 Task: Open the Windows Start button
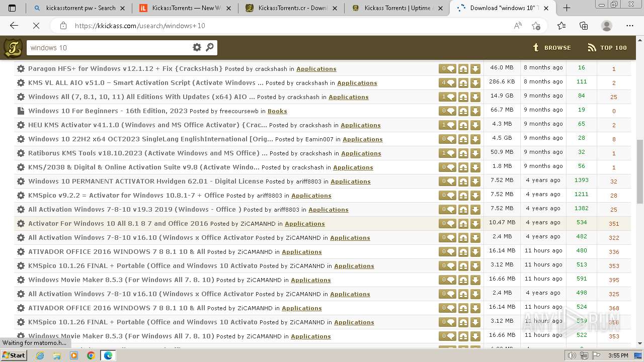click(14, 355)
